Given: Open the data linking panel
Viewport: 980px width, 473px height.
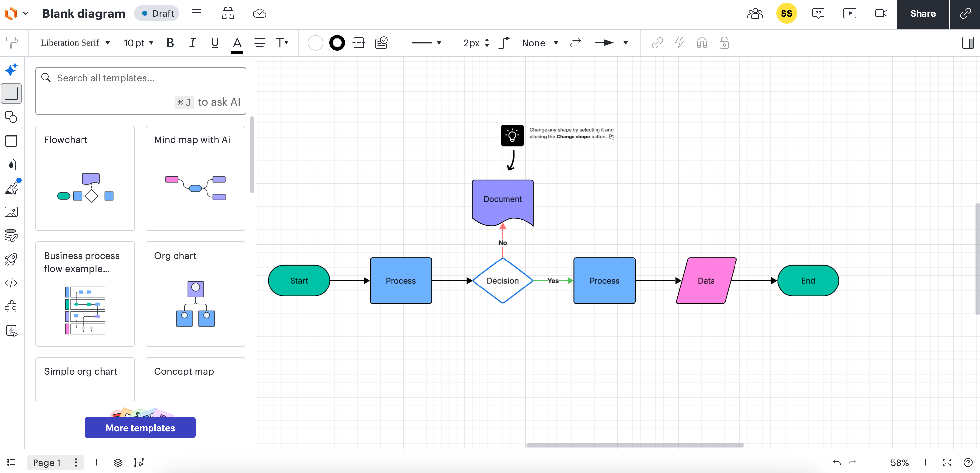Looking at the screenshot, I should 12,236.
